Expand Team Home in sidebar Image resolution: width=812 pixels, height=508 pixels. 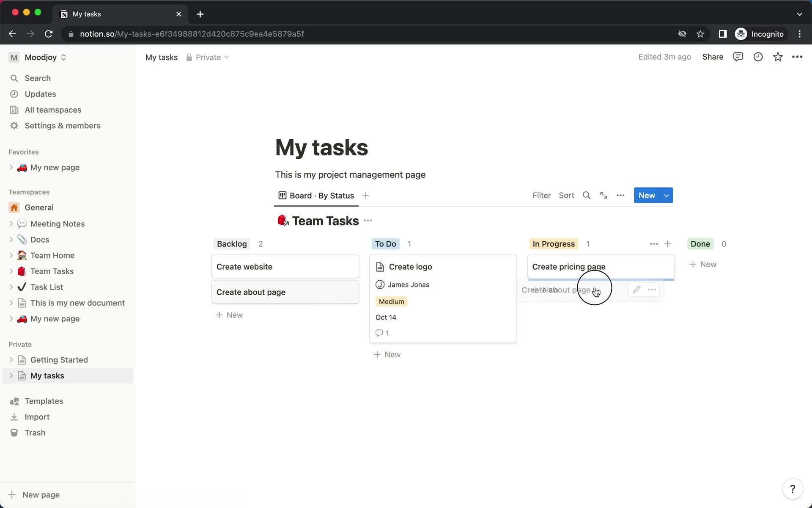[x=11, y=256]
